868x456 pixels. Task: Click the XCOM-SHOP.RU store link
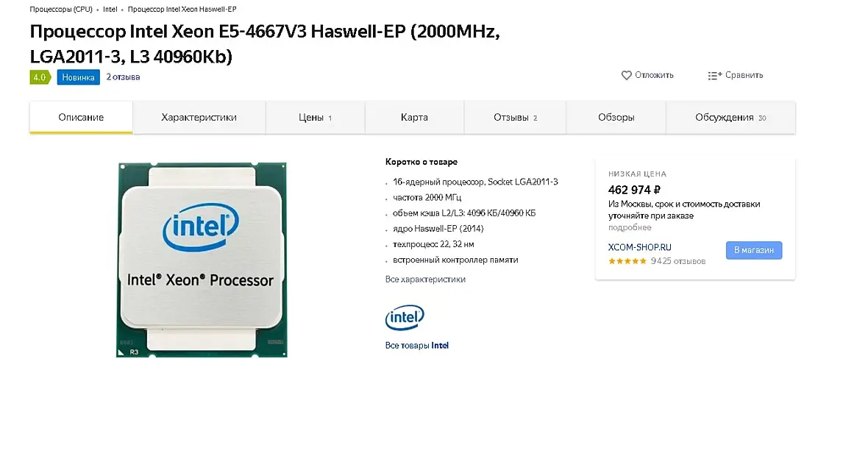[x=639, y=248]
